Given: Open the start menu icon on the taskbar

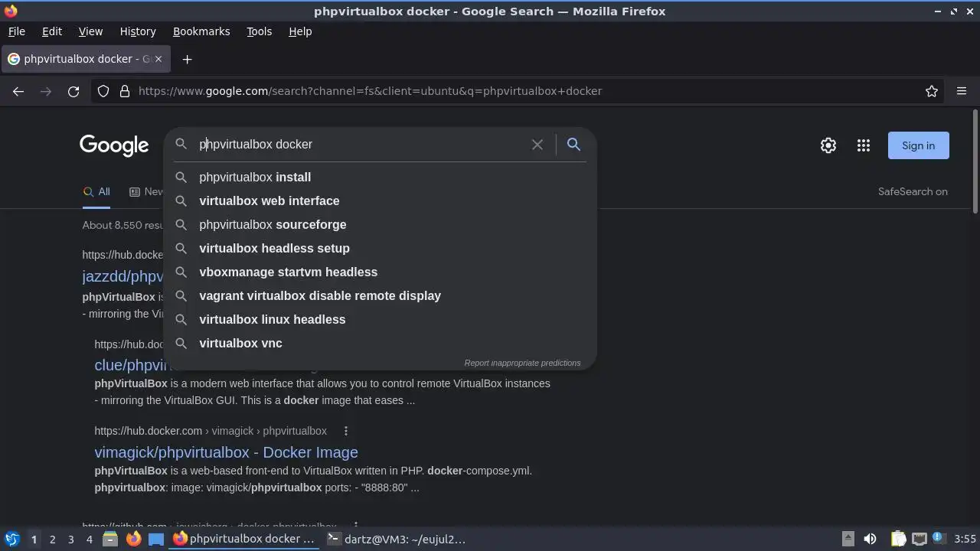Looking at the screenshot, I should (11, 539).
